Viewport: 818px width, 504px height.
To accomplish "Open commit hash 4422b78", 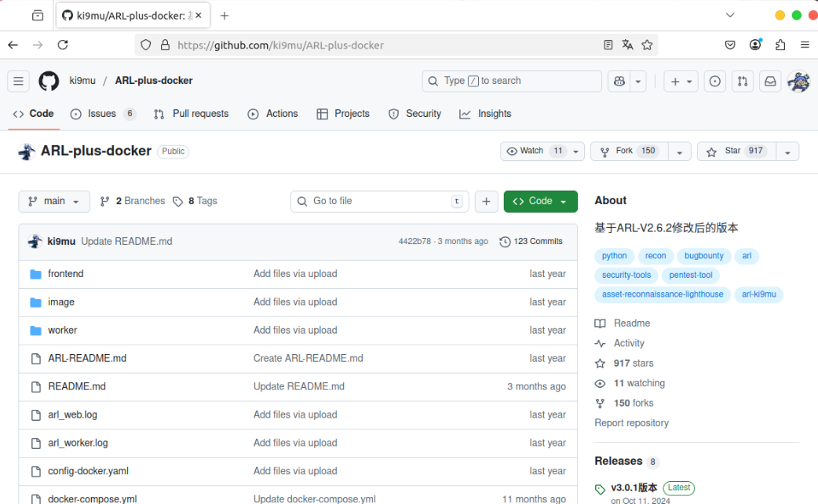I will 414,242.
